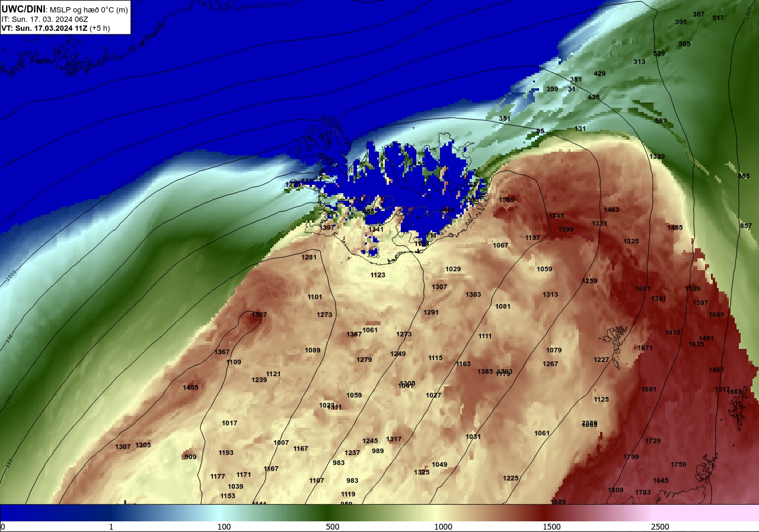Click the map value 1079
This screenshot has height=532, width=759.
tap(554, 350)
